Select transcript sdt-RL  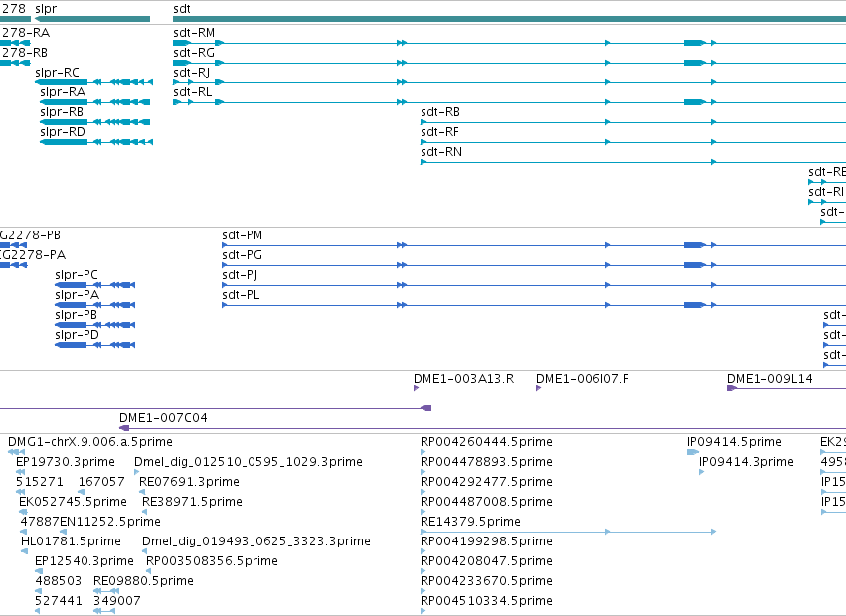pos(193,92)
